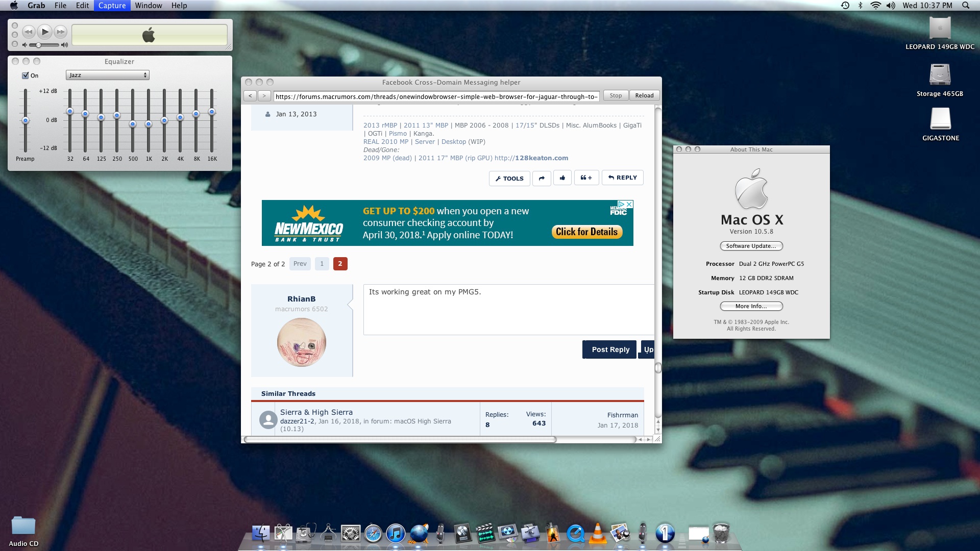Click the multi-quote plus icon
Viewport: 980px width, 551px height.
tap(586, 178)
